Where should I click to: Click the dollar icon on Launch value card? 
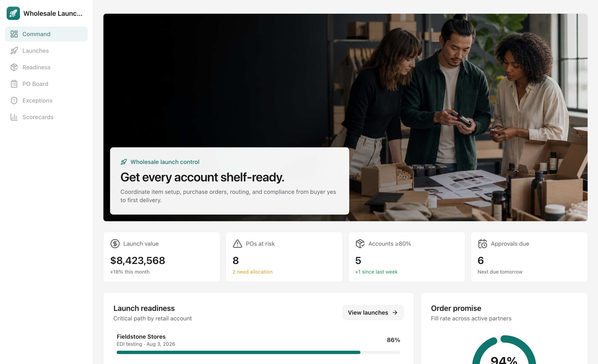point(115,244)
